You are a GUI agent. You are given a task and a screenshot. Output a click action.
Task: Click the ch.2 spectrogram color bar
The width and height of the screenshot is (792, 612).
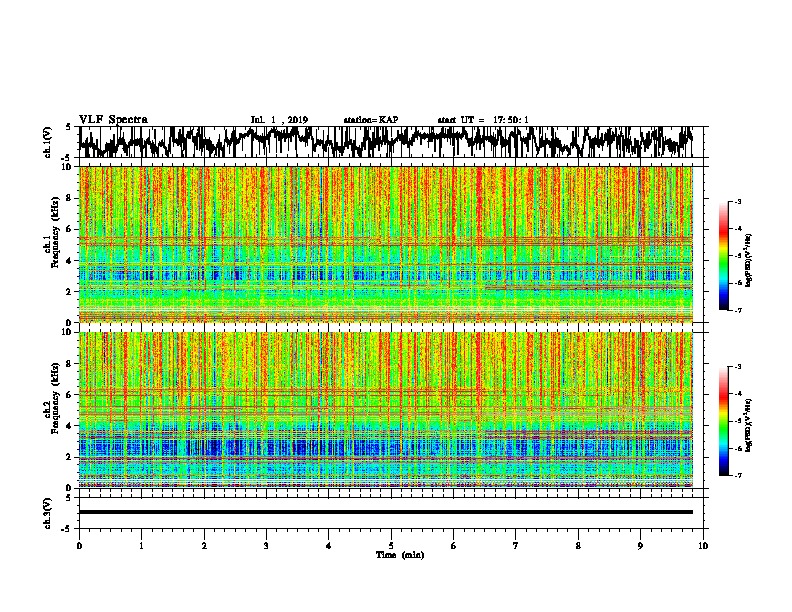pos(723,421)
